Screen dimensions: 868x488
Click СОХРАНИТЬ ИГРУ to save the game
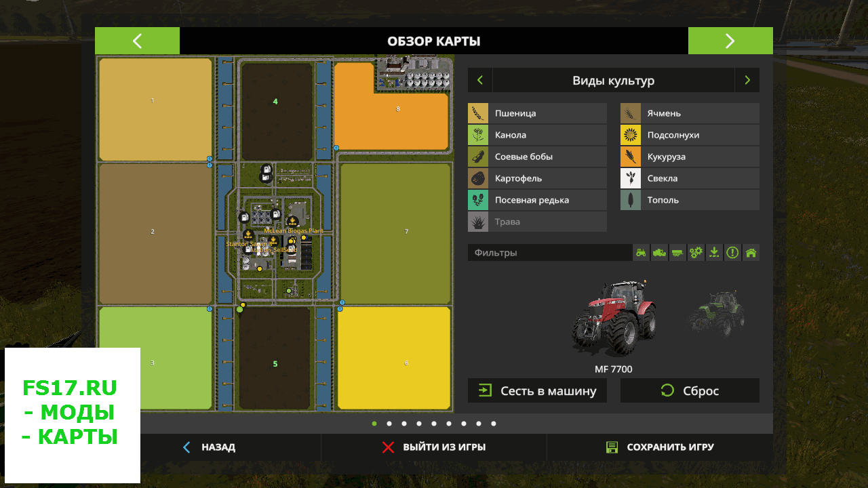(x=659, y=447)
